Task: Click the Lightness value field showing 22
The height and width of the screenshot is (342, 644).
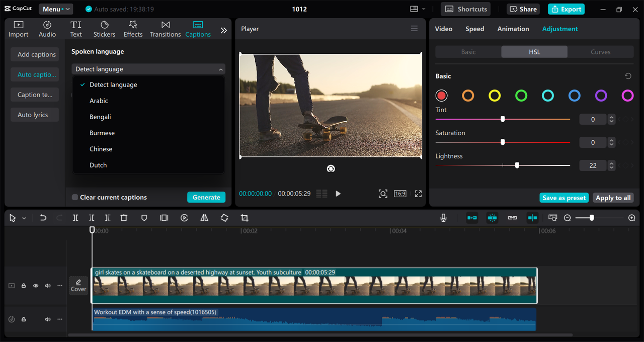Action: click(593, 165)
